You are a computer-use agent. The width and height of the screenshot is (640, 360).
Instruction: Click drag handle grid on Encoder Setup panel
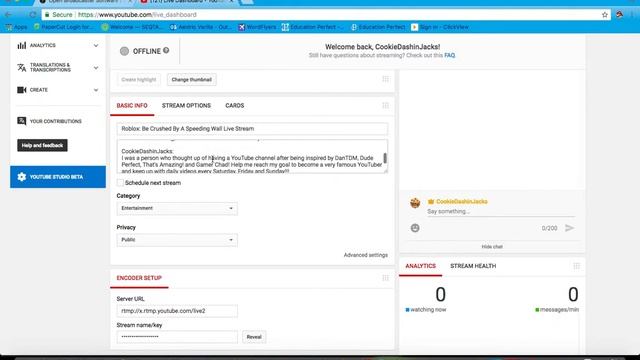click(385, 278)
